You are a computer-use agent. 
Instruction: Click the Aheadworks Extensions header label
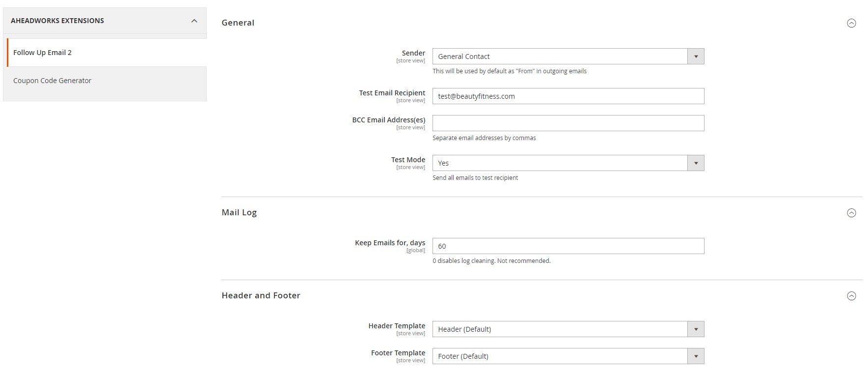pos(57,21)
